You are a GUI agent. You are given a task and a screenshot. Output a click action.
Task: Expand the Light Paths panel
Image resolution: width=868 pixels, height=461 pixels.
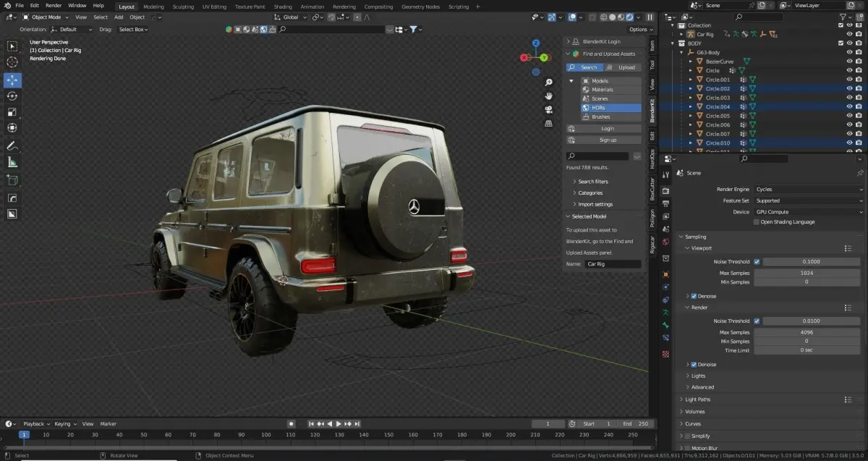pos(697,399)
